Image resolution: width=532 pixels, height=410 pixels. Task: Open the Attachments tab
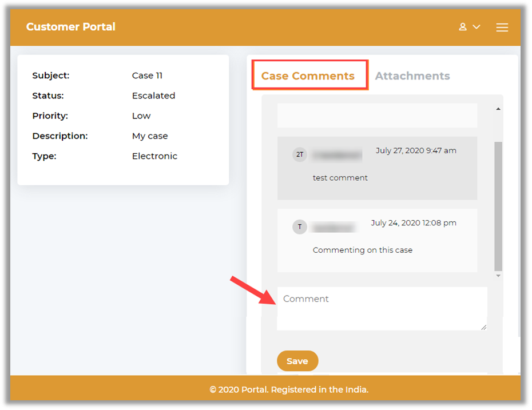tap(412, 76)
